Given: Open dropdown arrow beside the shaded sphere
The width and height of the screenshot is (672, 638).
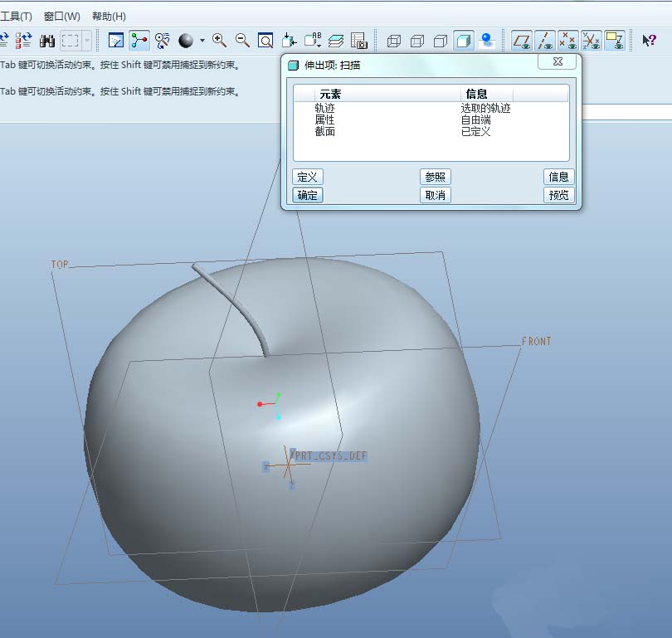Looking at the screenshot, I should 202,40.
